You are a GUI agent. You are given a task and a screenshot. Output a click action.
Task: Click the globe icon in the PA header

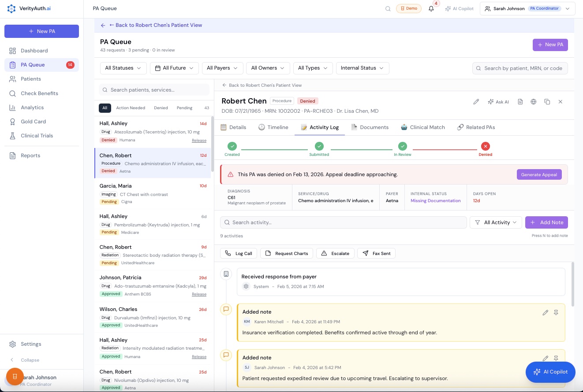(x=533, y=102)
